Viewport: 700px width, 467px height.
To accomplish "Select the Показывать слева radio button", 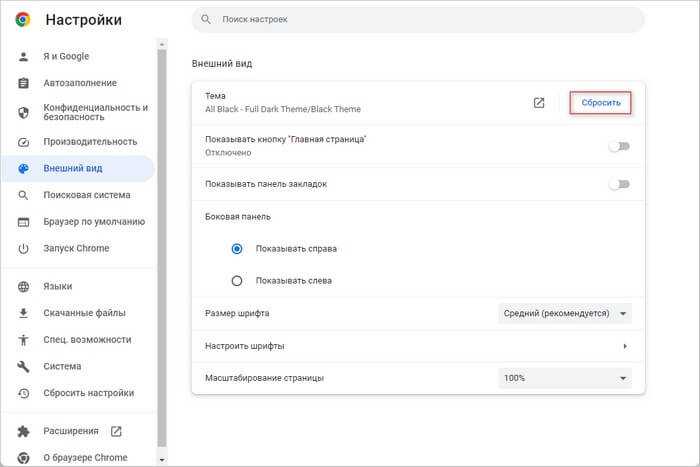I will point(237,281).
